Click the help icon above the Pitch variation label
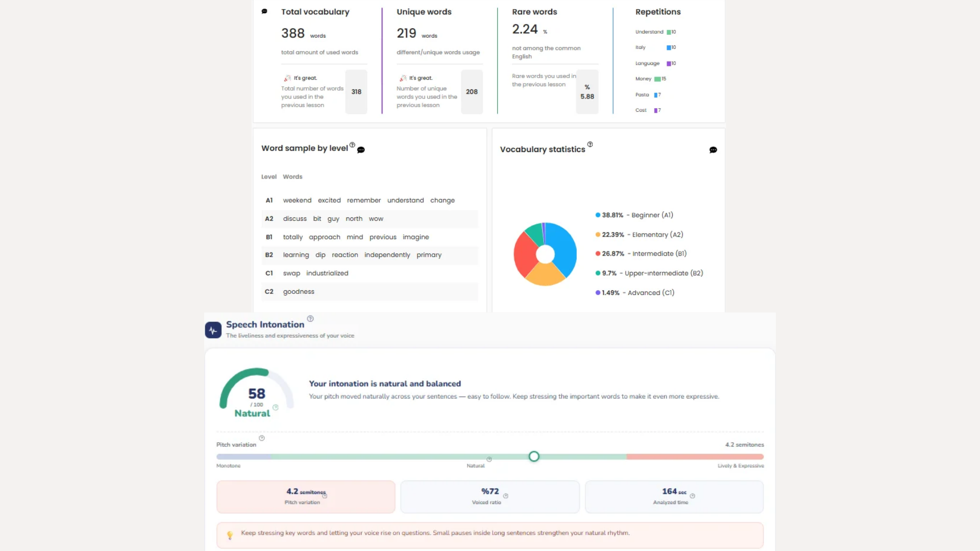The height and width of the screenshot is (551, 980). (262, 438)
